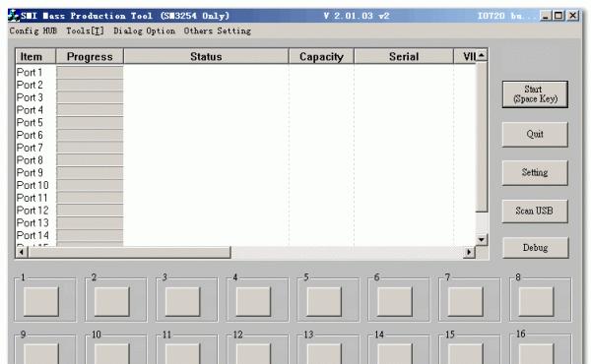Viewport: 591px width, 364px height.
Task: Click port slot button 5
Action: (324, 301)
